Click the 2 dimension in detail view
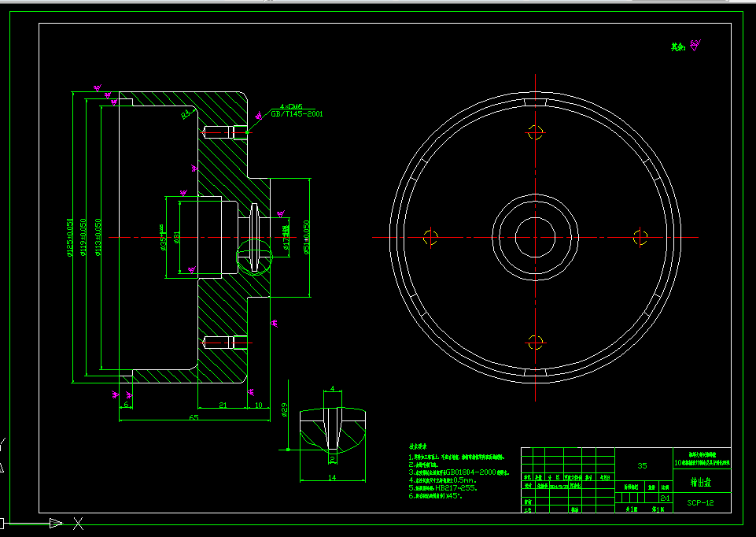Viewport: 756px width, 537px height. [333, 459]
